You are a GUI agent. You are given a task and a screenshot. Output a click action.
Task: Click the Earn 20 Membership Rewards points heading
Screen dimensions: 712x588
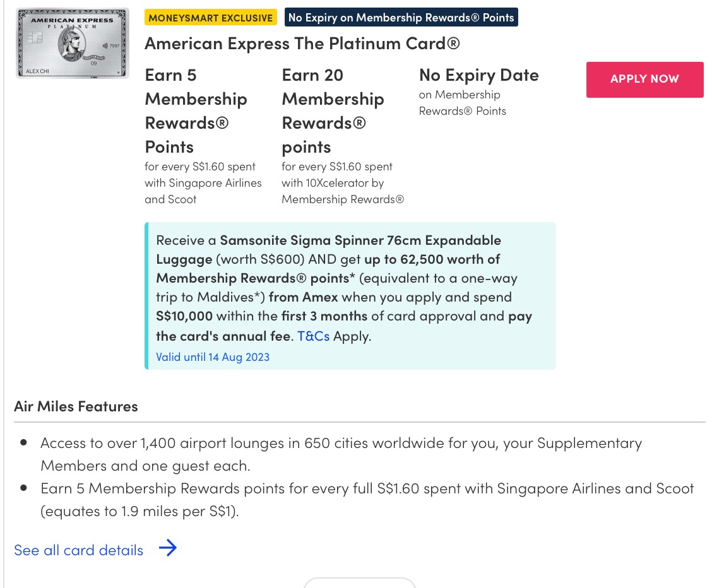[x=333, y=111]
